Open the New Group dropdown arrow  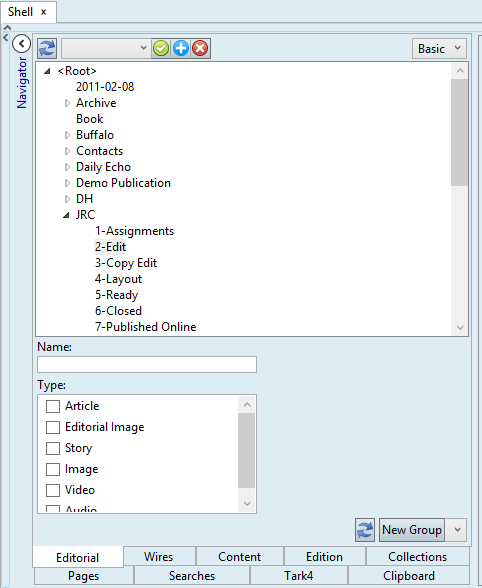click(x=458, y=530)
